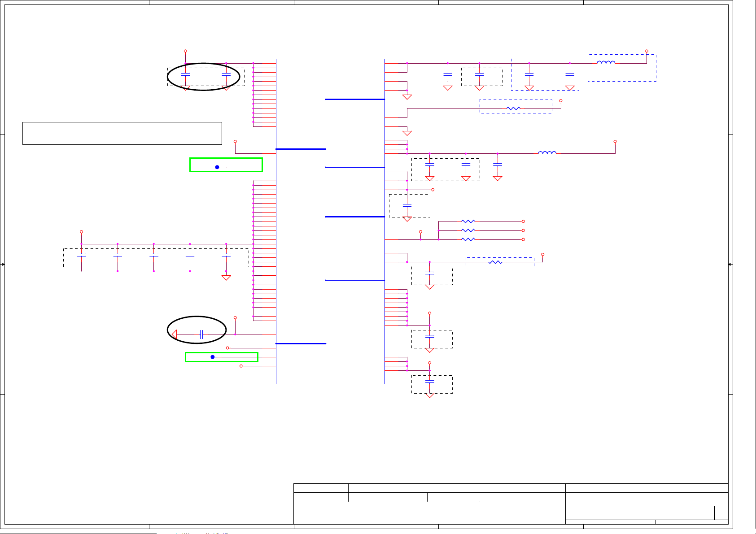The height and width of the screenshot is (534, 756).
Task: Click the inductor inside the top-right dashed box
Action: (606, 63)
